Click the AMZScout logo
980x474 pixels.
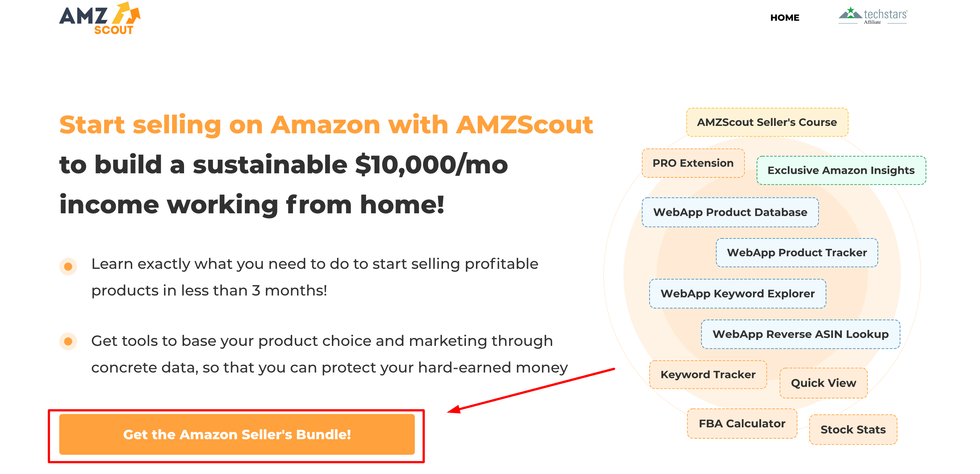pyautogui.click(x=100, y=18)
